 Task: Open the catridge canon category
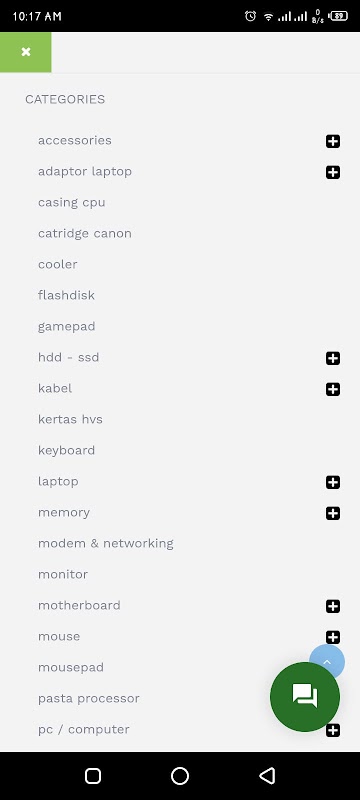point(85,234)
